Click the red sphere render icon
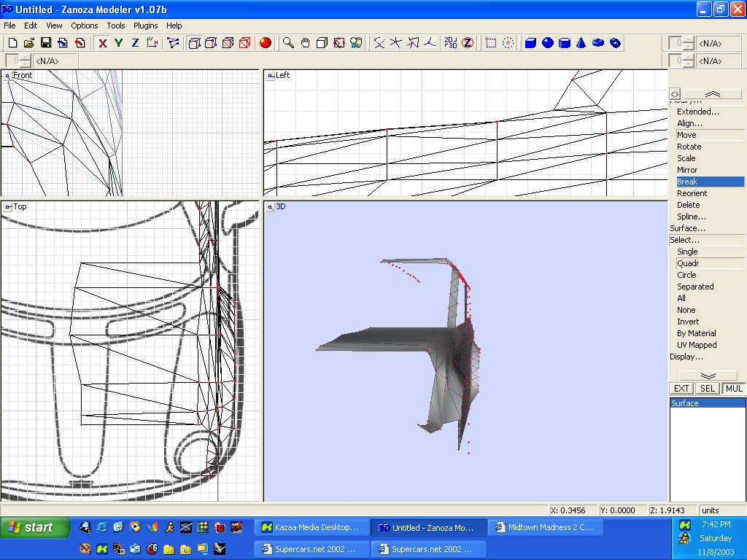 point(266,43)
